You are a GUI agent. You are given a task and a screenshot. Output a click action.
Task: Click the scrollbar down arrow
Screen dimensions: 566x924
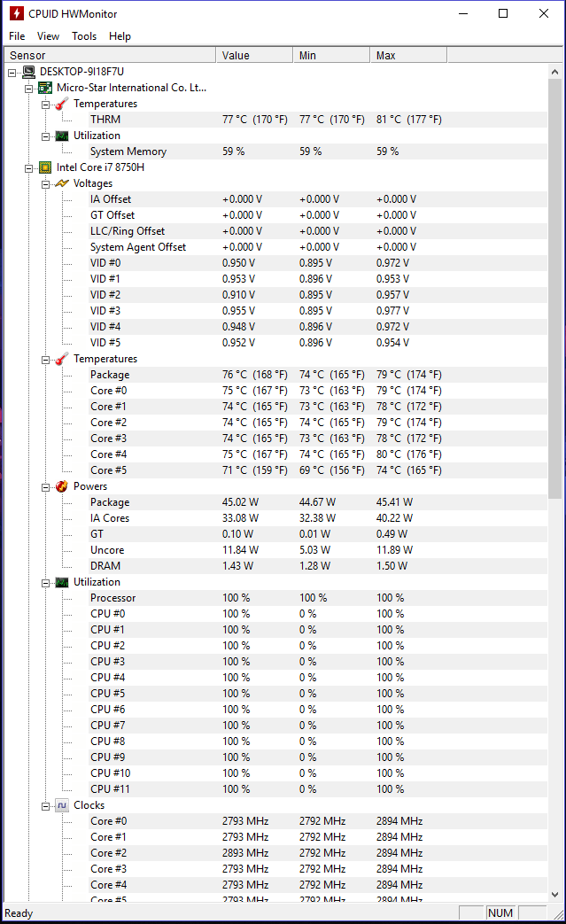(554, 895)
